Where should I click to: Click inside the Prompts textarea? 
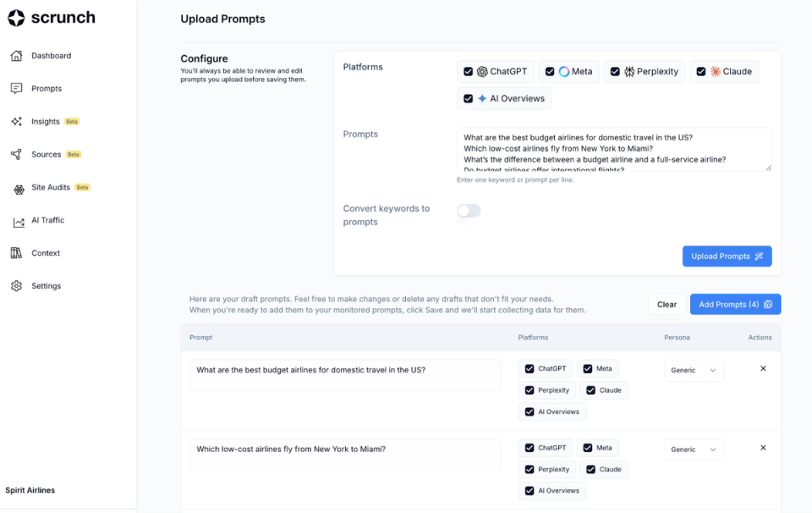[614, 150]
